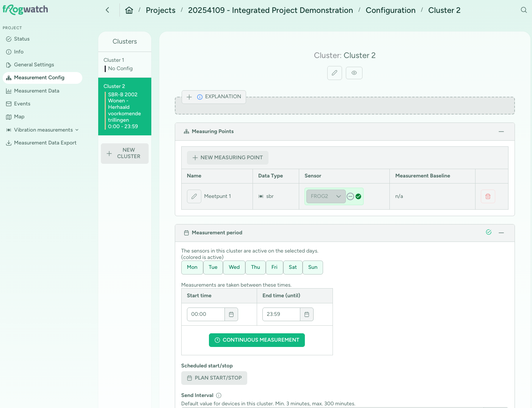Open General Settings in sidebar
532x408 pixels.
pos(42,65)
